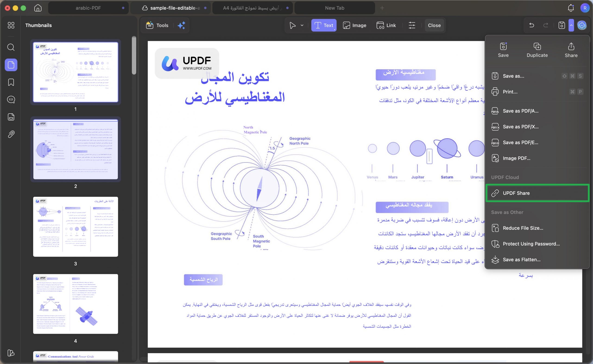
Task: Click the 'الرياح الشمسية' heading badge
Action: [x=203, y=280]
